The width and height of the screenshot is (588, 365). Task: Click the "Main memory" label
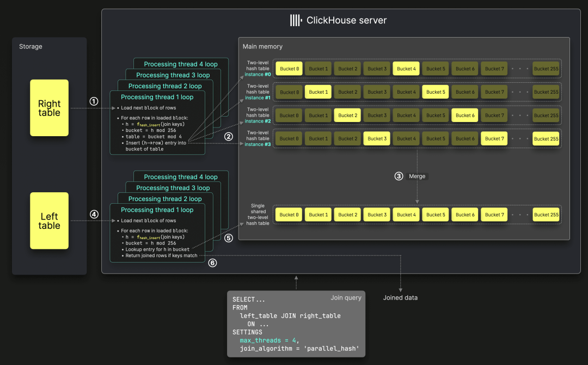click(x=262, y=46)
